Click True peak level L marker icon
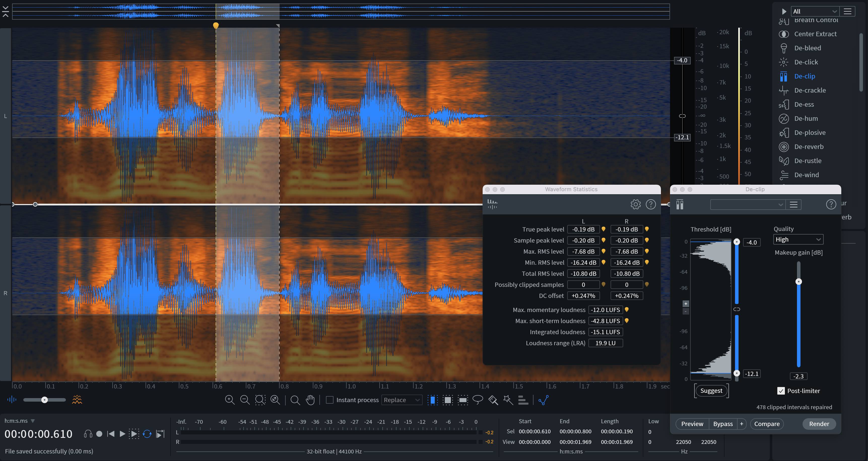 [604, 229]
